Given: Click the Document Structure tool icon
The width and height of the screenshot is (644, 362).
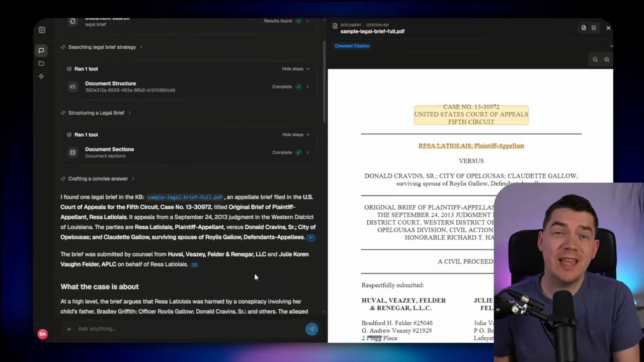Looking at the screenshot, I should [x=73, y=86].
